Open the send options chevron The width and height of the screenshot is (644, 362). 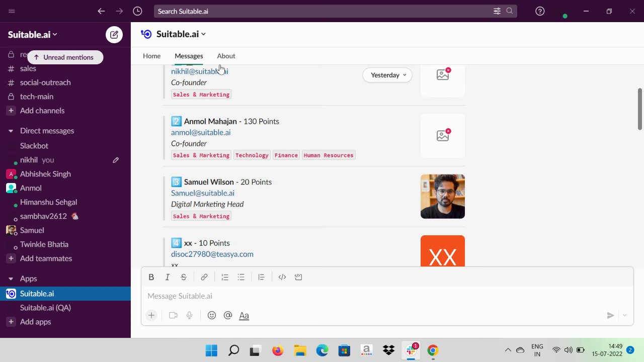click(x=624, y=315)
